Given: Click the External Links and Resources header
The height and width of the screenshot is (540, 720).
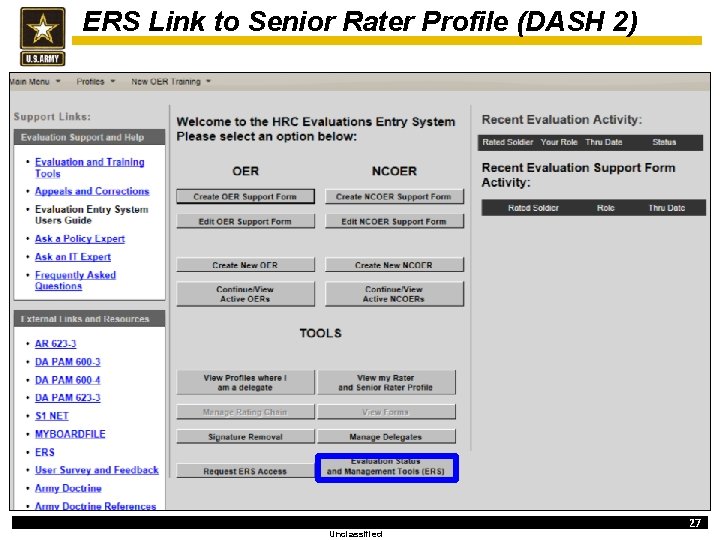Looking at the screenshot, I should coord(90,319).
